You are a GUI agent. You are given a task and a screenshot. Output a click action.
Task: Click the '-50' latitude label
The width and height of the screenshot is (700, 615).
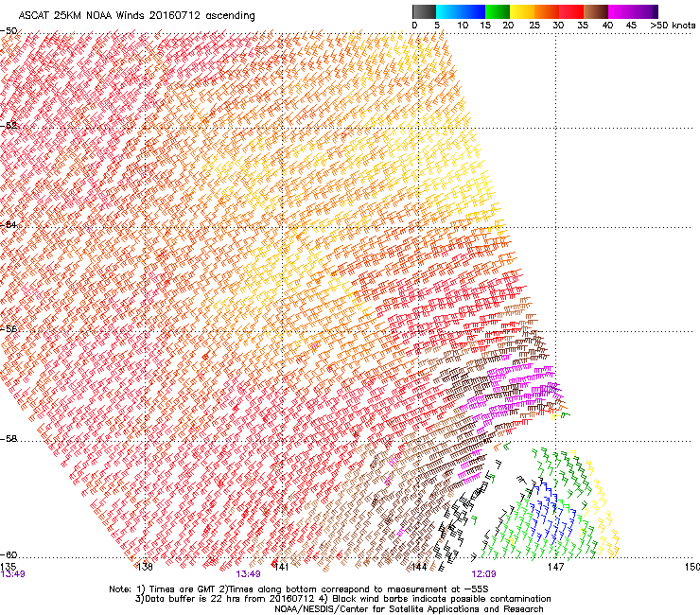pyautogui.click(x=9, y=31)
